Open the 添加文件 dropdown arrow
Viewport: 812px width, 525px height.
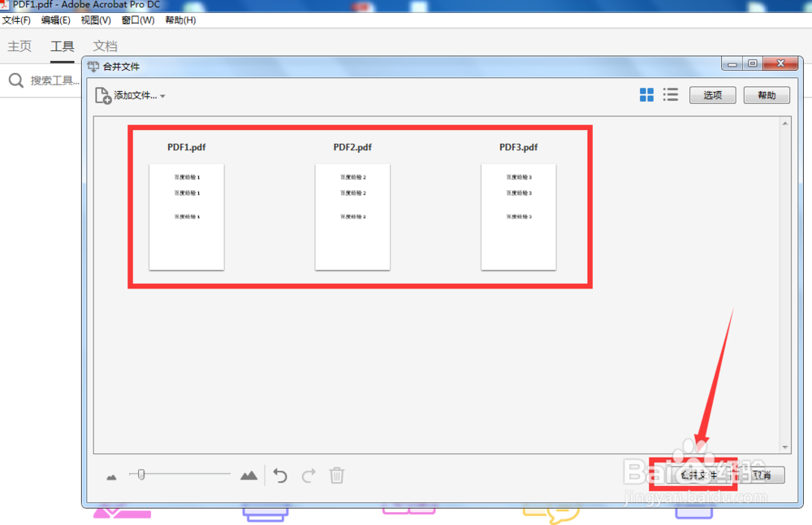[162, 96]
